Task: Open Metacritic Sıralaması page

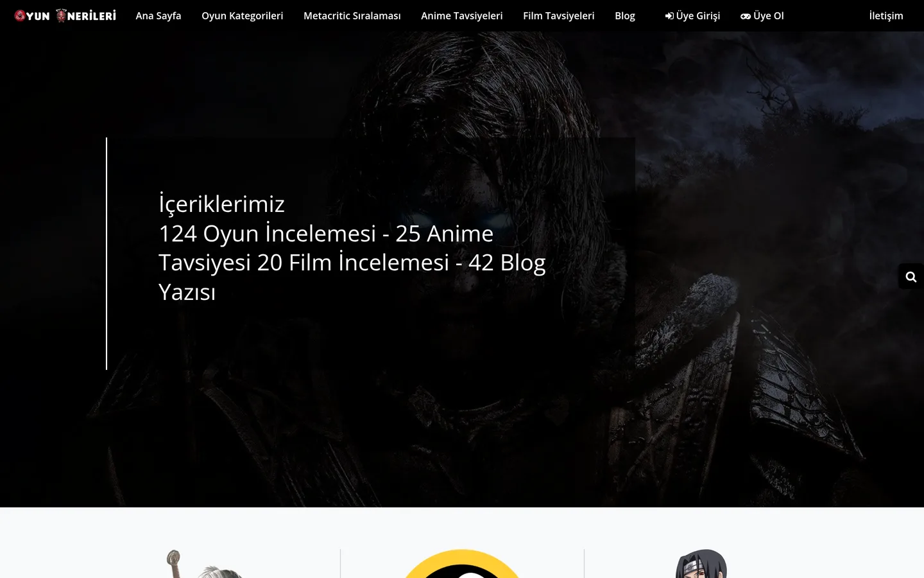Action: pos(352,15)
